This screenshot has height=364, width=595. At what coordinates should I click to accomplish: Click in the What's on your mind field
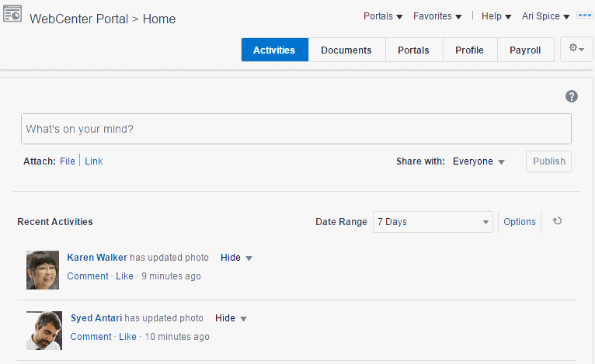pyautogui.click(x=296, y=129)
